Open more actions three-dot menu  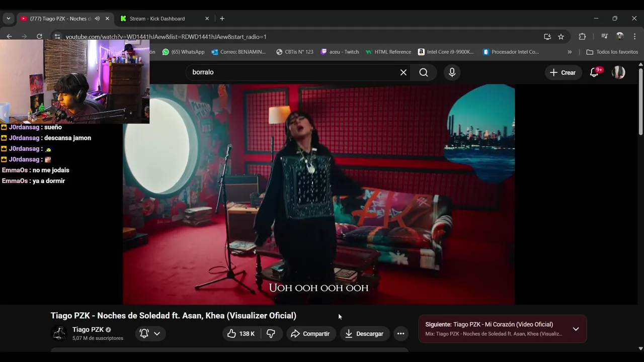coord(400,333)
